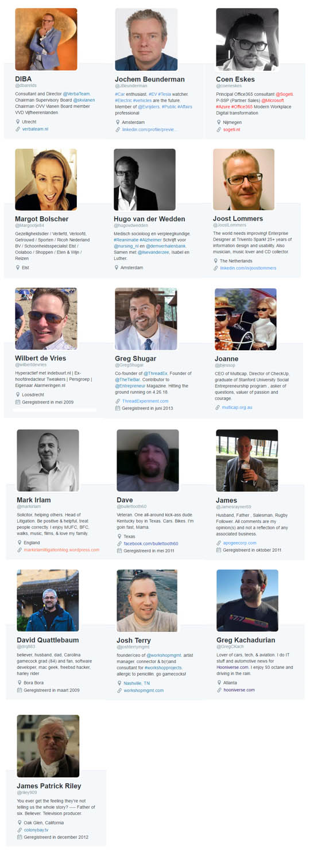Follow the ThreadExperiment.com link
Viewport: 314px width, 868px height.
click(x=145, y=401)
